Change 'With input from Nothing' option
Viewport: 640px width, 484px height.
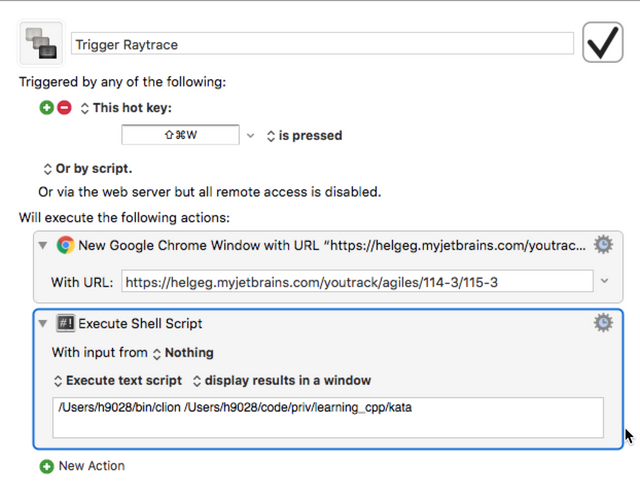click(x=183, y=353)
